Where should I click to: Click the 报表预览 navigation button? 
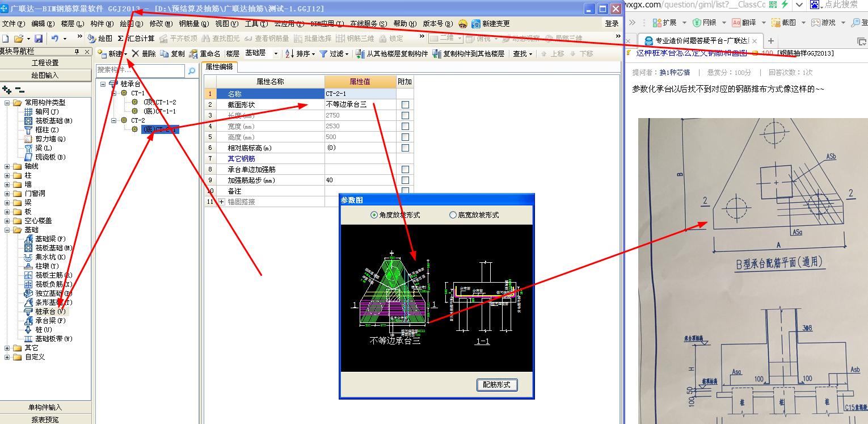point(45,419)
